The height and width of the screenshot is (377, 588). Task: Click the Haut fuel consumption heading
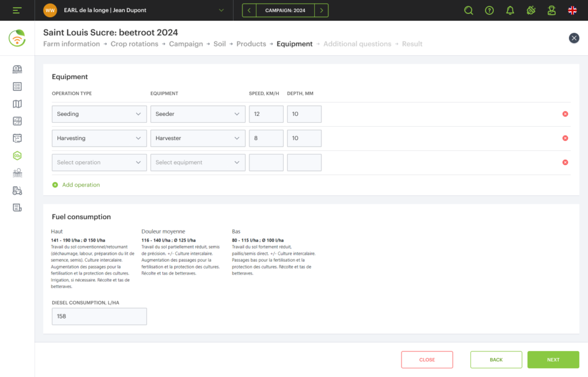click(x=57, y=232)
